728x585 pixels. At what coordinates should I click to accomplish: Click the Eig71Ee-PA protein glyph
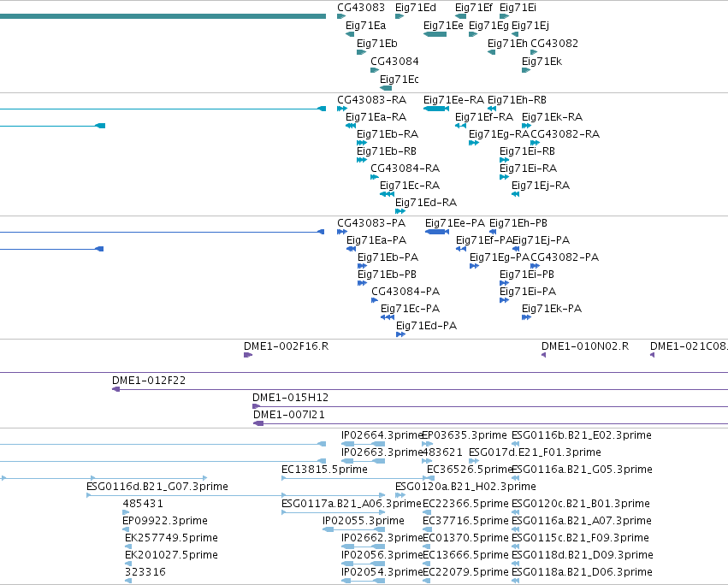coord(437,232)
